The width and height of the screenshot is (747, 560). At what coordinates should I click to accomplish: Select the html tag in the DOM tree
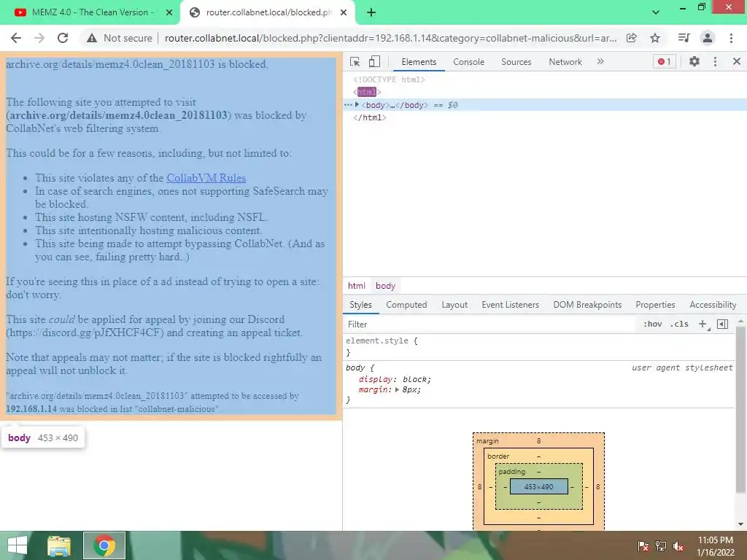(367, 92)
